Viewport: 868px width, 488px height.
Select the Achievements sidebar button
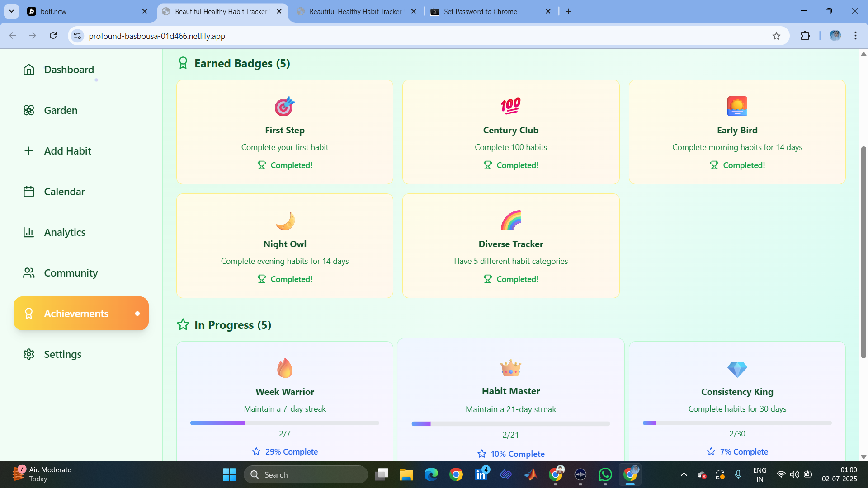click(x=81, y=314)
